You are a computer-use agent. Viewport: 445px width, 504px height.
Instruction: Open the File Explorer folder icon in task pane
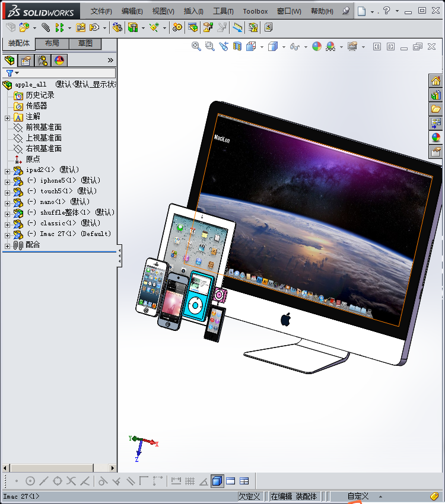436,109
